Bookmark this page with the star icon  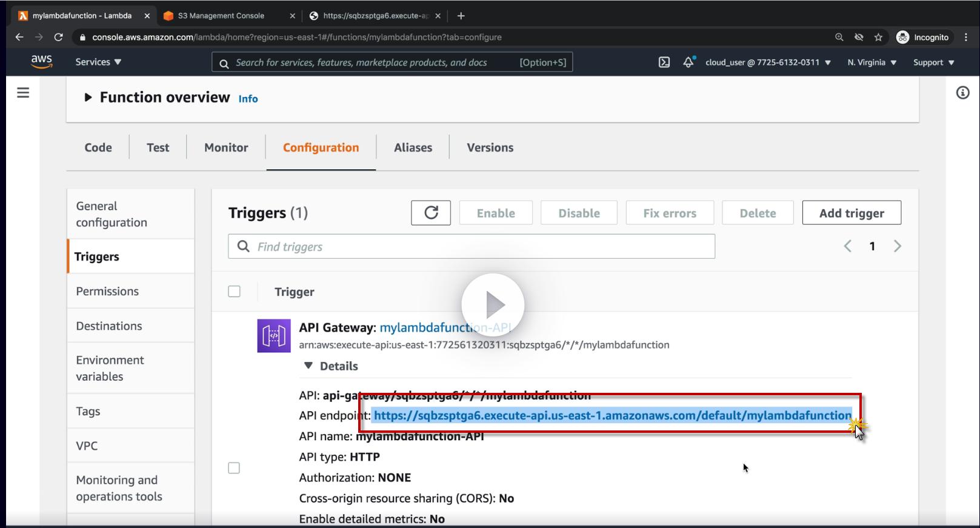pos(878,37)
